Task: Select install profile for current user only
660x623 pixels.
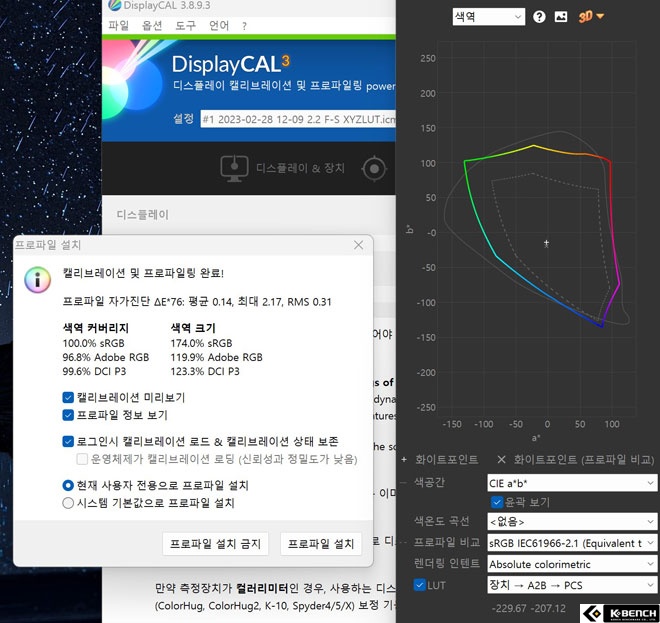Action: (x=68, y=485)
